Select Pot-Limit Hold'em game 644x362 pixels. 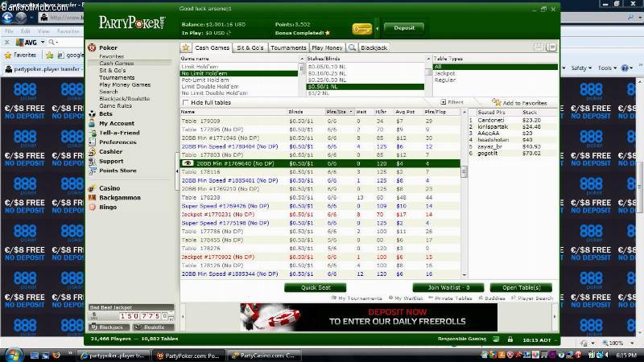[x=205, y=80]
